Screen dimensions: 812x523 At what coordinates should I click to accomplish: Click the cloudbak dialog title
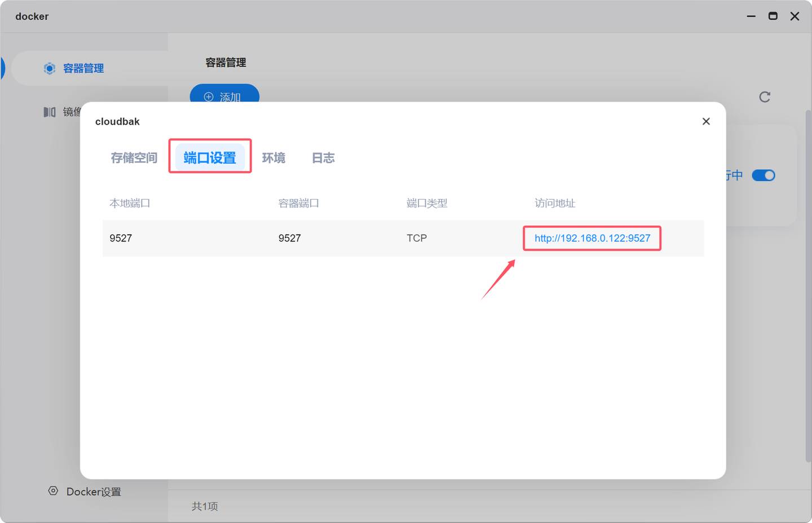click(x=117, y=121)
